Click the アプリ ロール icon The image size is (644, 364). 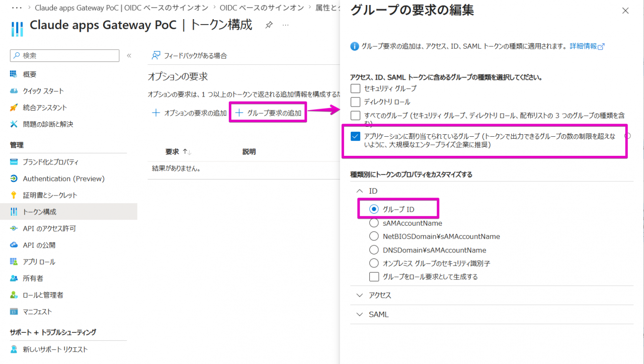tap(14, 261)
